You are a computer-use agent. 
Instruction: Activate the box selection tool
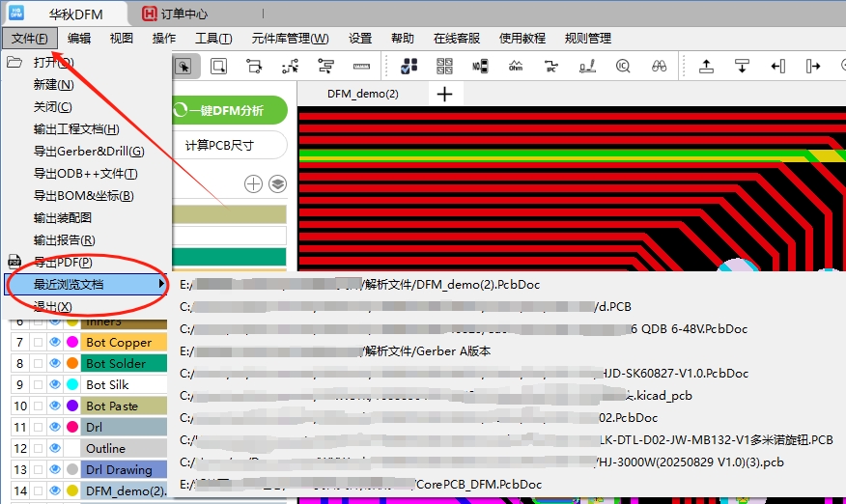[x=218, y=67]
